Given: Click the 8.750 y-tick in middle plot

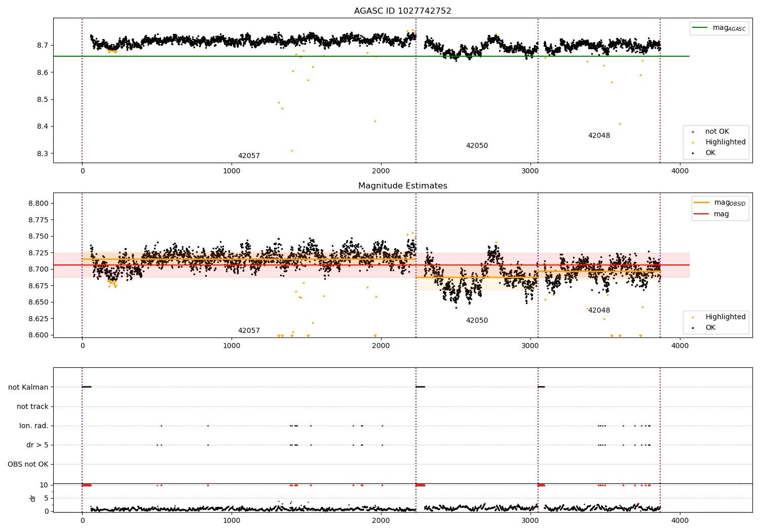Looking at the screenshot, I should pyautogui.click(x=39, y=237).
